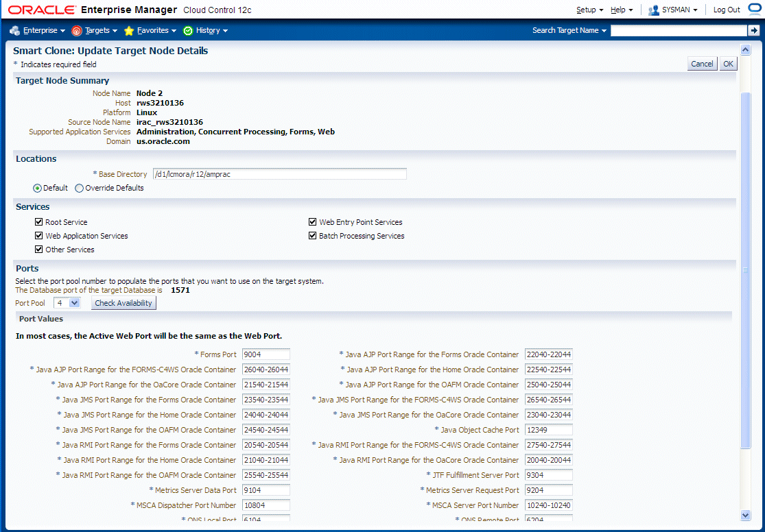Click the search go arrow button
The image size is (765, 532).
pos(753,30)
